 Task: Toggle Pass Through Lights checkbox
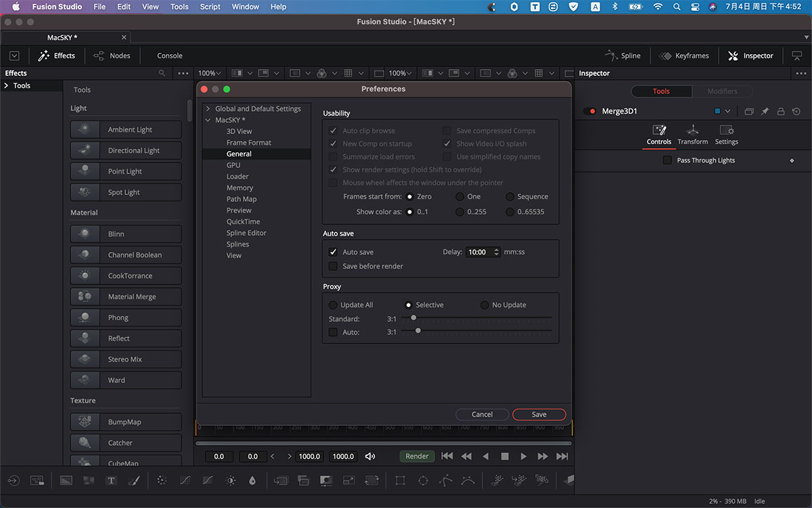(667, 161)
